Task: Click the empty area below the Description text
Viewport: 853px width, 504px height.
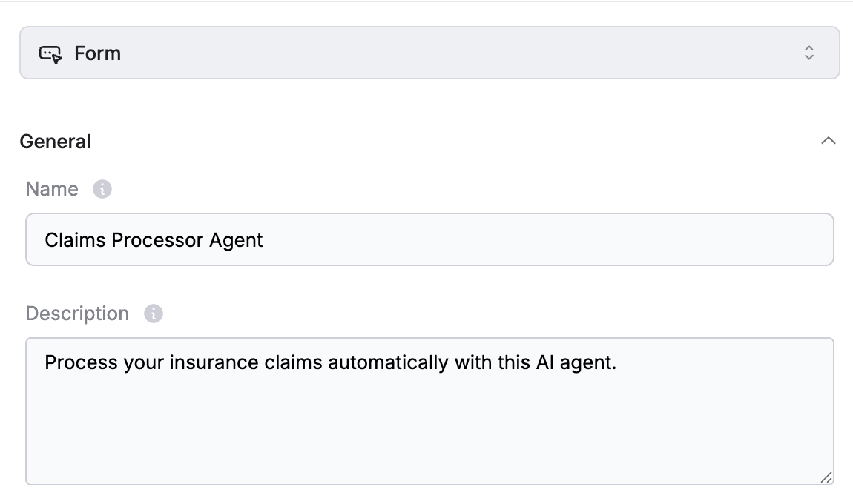Action: point(429,430)
